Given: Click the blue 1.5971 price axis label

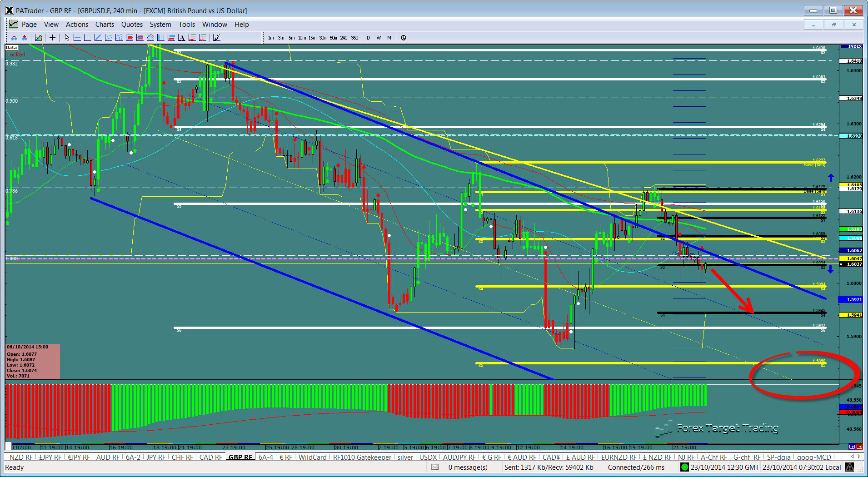Looking at the screenshot, I should coord(851,299).
